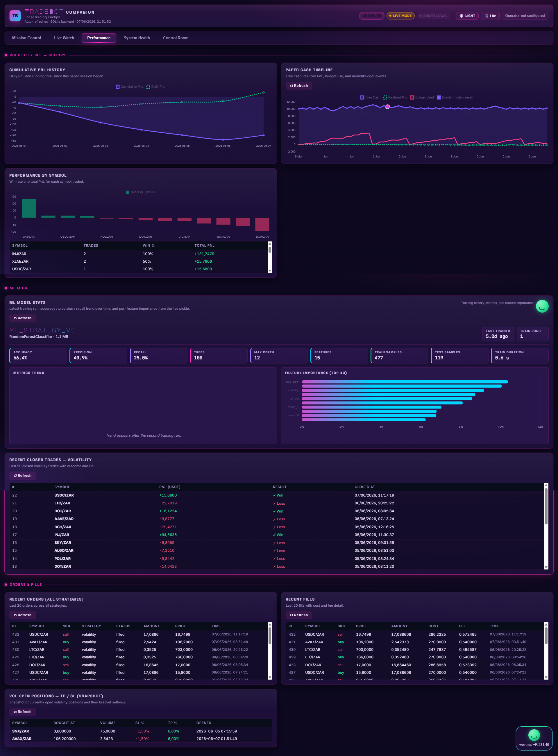Click the down arrow of the Closed Trades scrollbar
Image resolution: width=558 pixels, height=756 pixels.
point(546,568)
